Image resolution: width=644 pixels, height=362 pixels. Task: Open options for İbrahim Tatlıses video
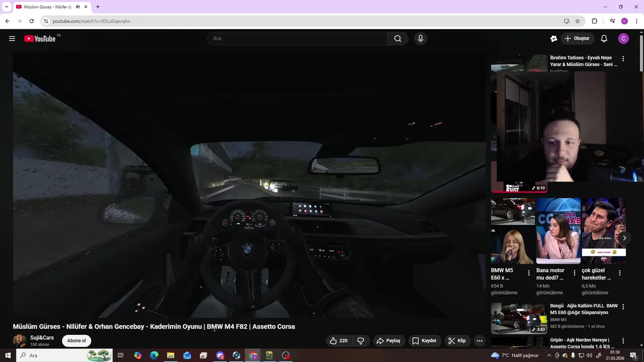pos(623,59)
